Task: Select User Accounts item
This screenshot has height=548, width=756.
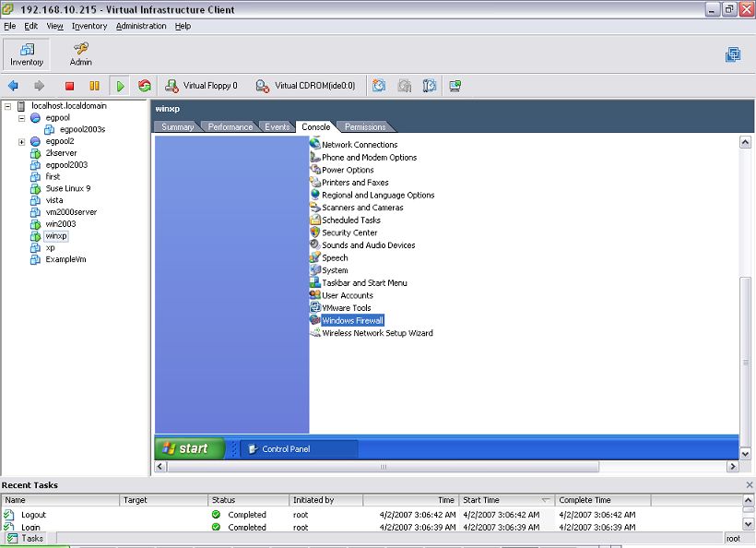Action: click(342, 294)
